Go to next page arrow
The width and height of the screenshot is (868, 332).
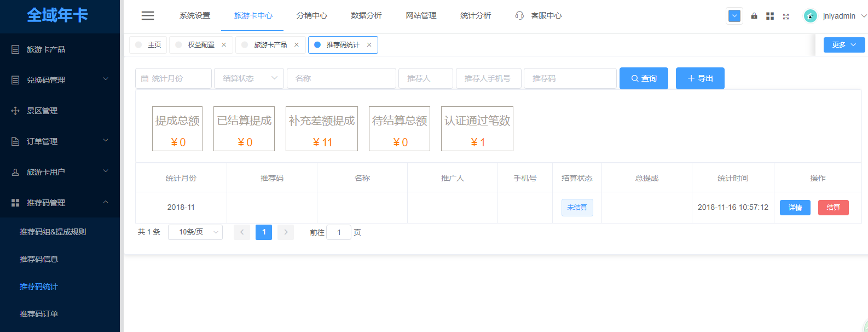pyautogui.click(x=286, y=232)
